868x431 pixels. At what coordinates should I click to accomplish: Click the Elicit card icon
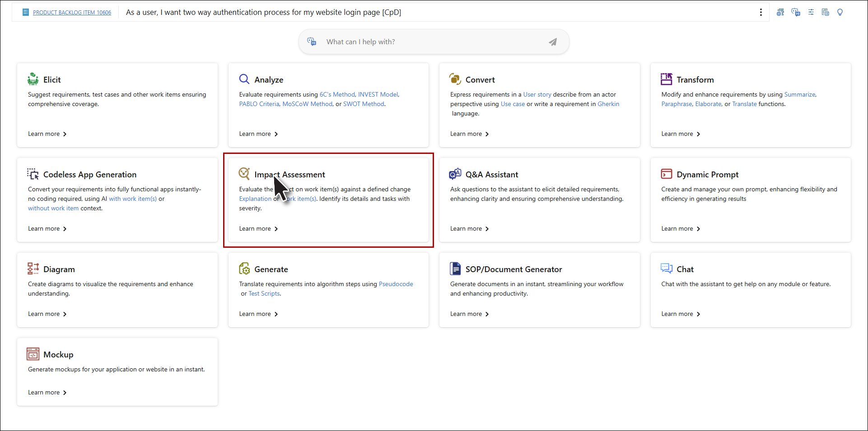(x=33, y=79)
